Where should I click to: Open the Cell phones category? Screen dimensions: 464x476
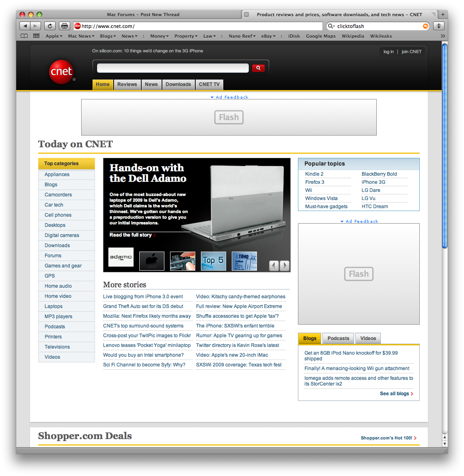(58, 215)
